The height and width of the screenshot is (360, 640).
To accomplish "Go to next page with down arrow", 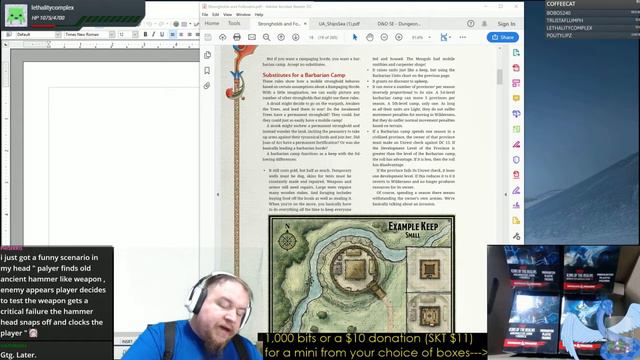I will pyautogui.click(x=296, y=37).
